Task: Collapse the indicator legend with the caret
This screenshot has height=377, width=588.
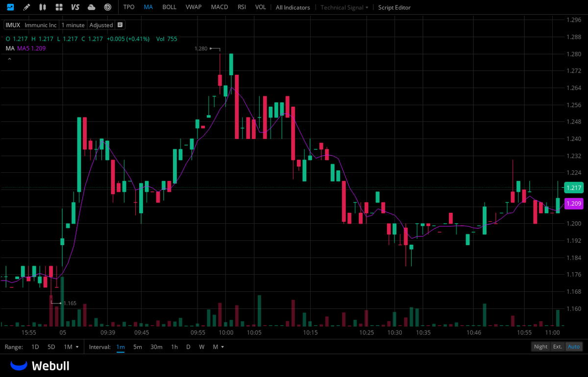Action: click(9, 59)
